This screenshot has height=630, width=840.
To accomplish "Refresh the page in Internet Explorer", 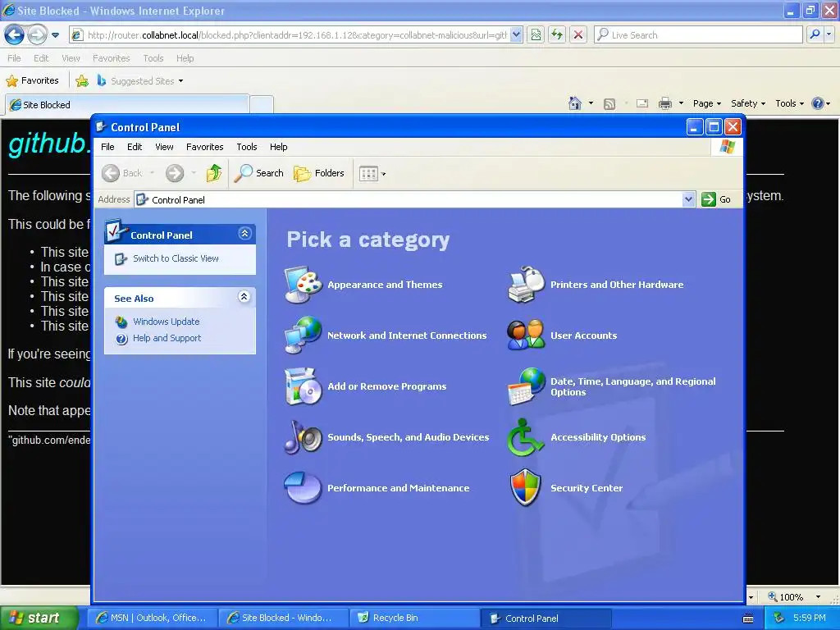I will click(557, 35).
